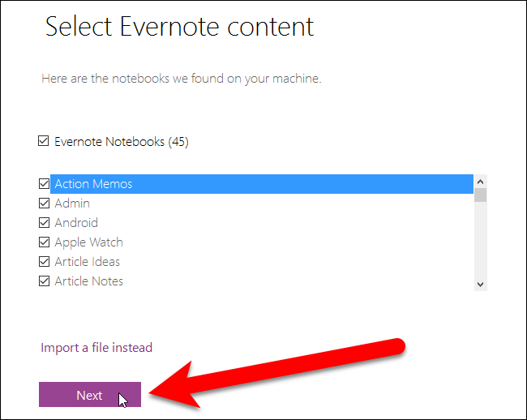Screen dimensions: 527x420
Task: Deselect the Android notebook checkbox
Action: 44,223
